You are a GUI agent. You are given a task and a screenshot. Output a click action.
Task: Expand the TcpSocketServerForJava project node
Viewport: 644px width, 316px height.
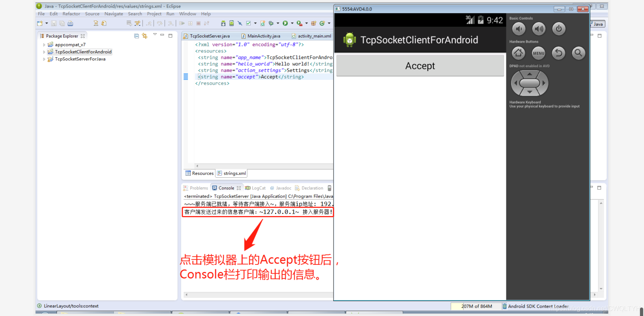click(x=44, y=59)
